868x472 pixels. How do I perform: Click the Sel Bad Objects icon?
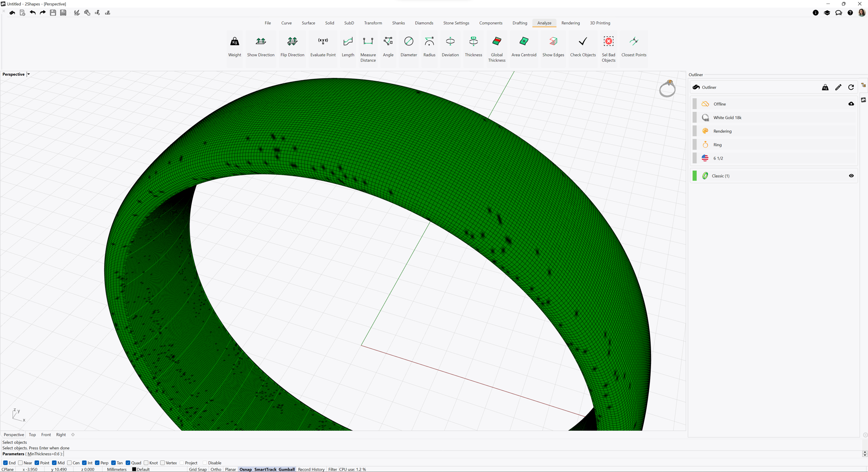point(608,41)
